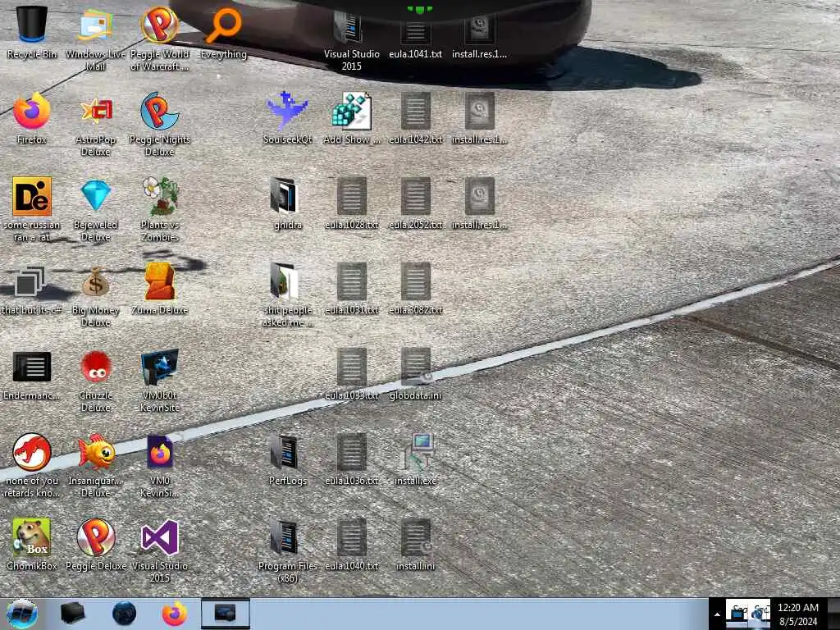Viewport: 840px width, 630px height.
Task: Select the install.exe file
Action: coord(416,459)
